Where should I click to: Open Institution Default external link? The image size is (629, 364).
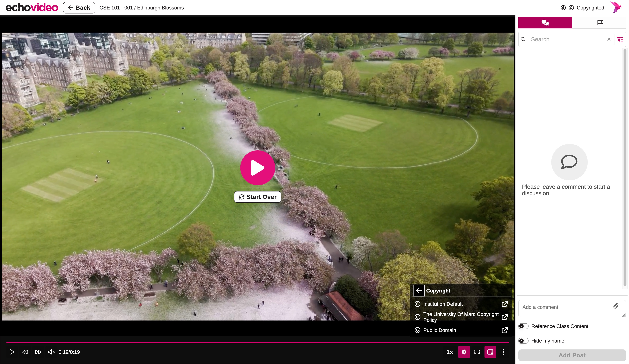point(505,304)
